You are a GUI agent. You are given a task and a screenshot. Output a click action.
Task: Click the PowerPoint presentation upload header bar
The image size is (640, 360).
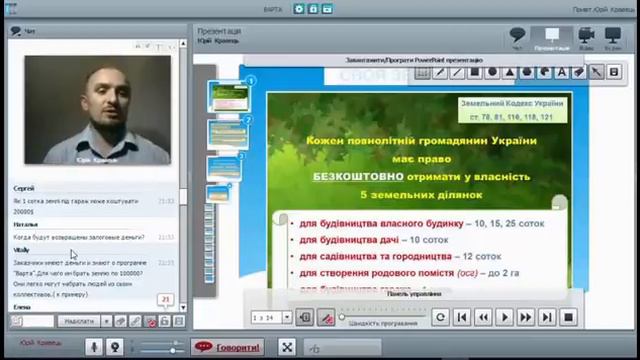tap(414, 60)
